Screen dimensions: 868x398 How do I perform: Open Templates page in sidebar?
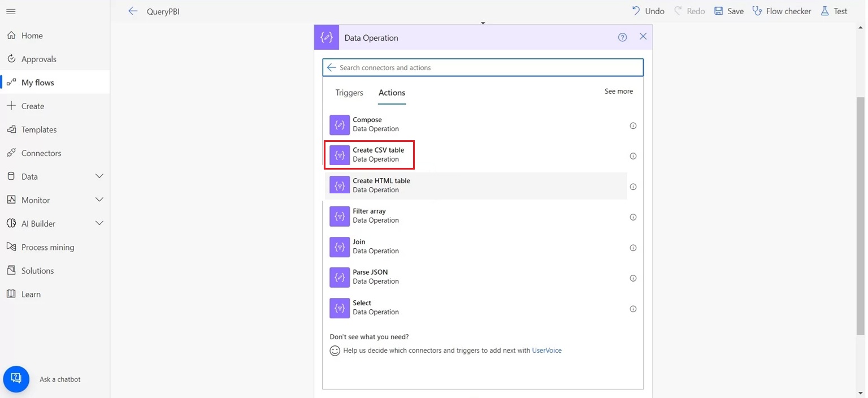coord(55,129)
